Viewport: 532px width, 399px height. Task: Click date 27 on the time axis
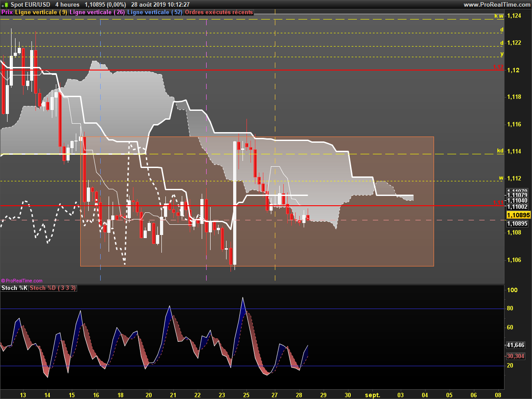click(x=274, y=395)
